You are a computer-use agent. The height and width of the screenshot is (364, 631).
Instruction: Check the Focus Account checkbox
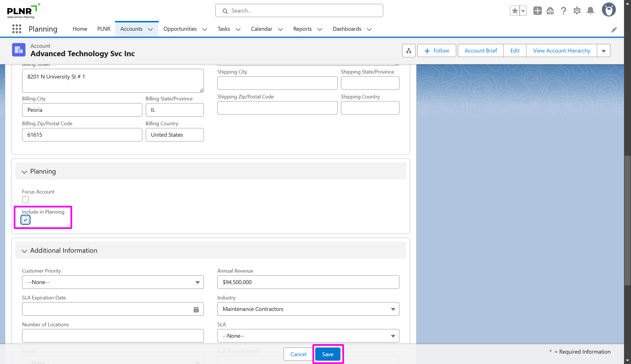click(25, 200)
